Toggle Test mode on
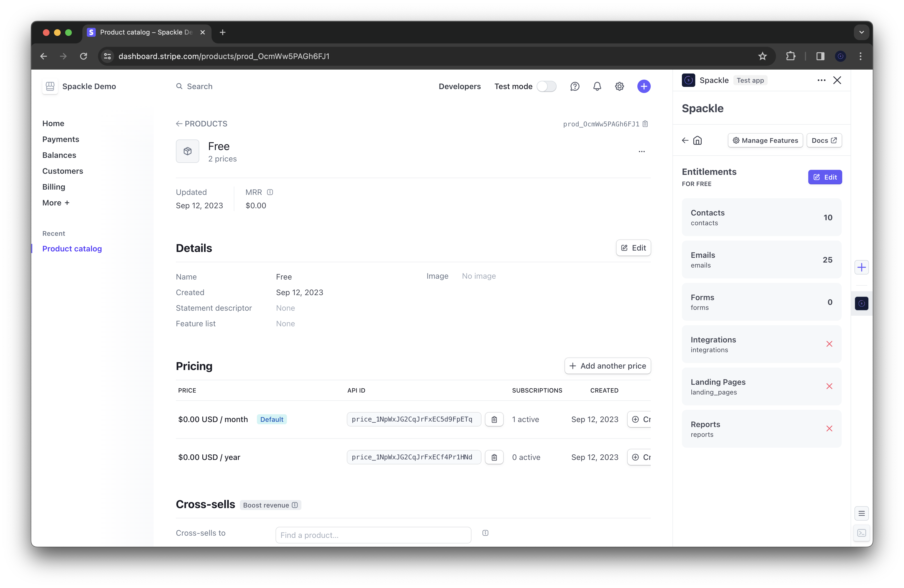Image resolution: width=904 pixels, height=588 pixels. 547,86
